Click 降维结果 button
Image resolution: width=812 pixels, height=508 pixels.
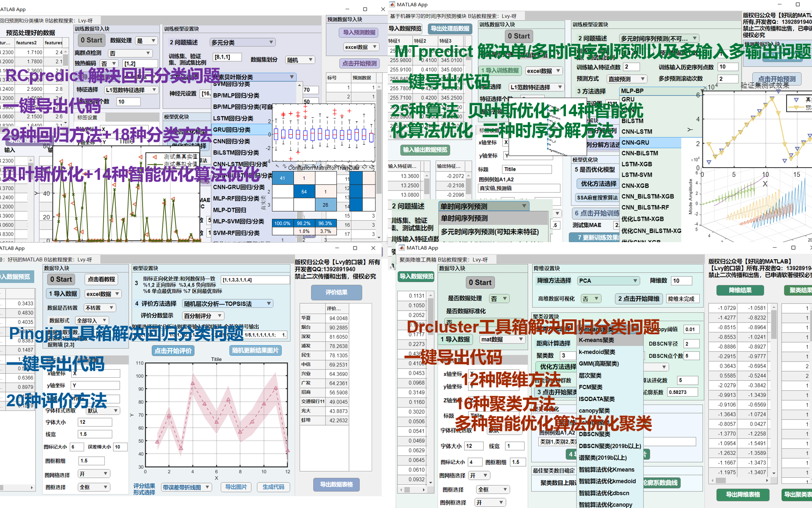pos(740,290)
